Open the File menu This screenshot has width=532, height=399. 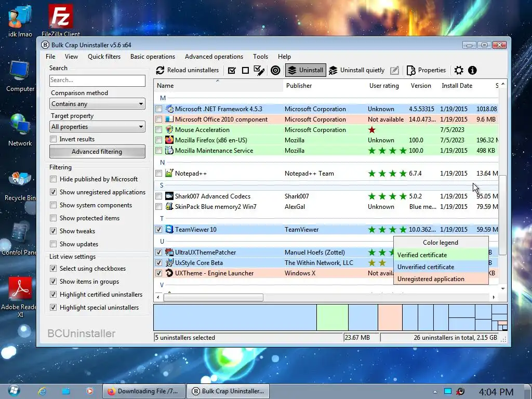point(50,57)
